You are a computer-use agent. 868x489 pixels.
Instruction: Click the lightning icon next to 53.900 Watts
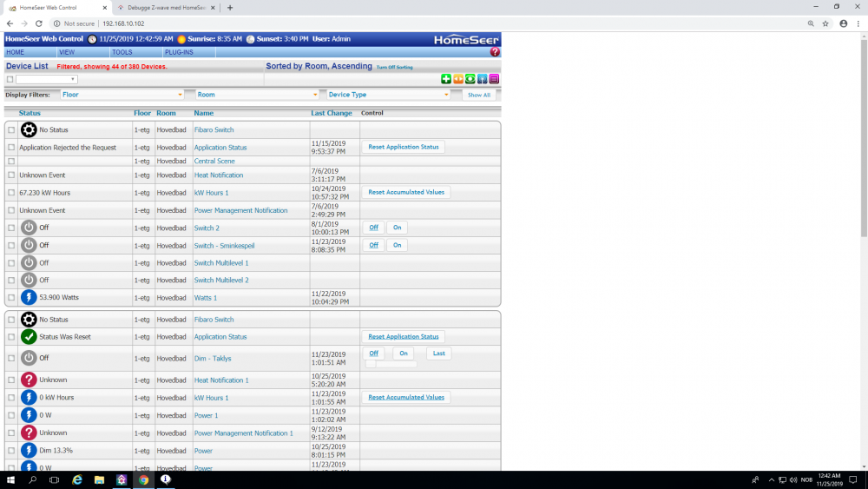[x=29, y=297]
